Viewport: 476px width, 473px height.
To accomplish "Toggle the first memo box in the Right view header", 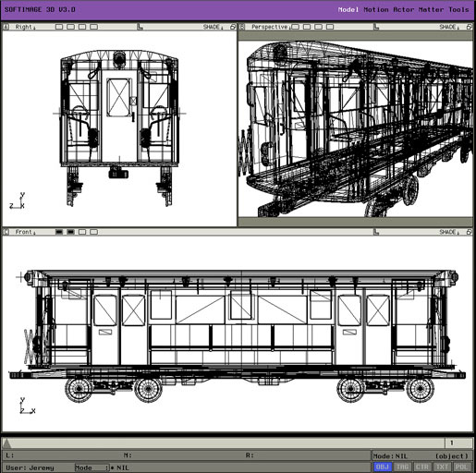I will click(59, 27).
